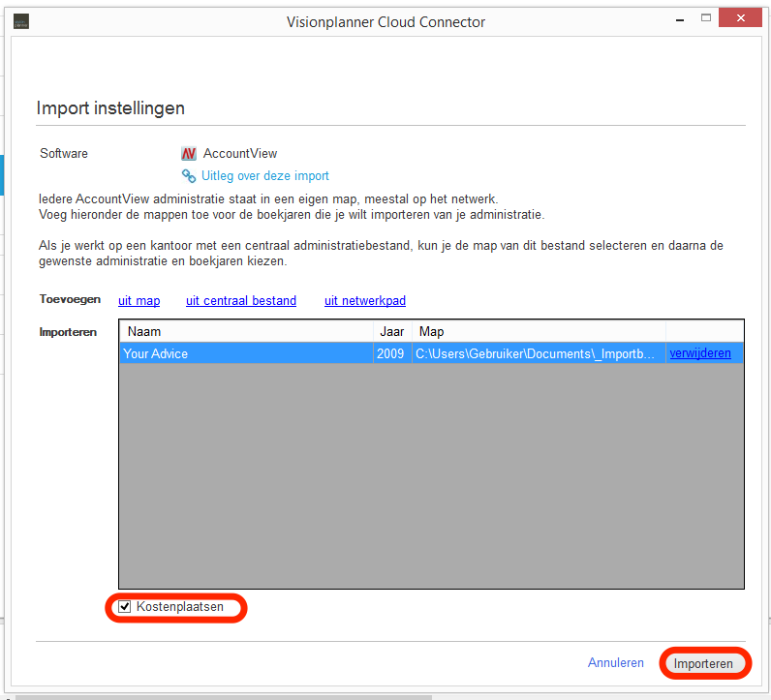This screenshot has height=700, width=771.
Task: Remove Your Advice row with verwijderen
Action: click(700, 353)
